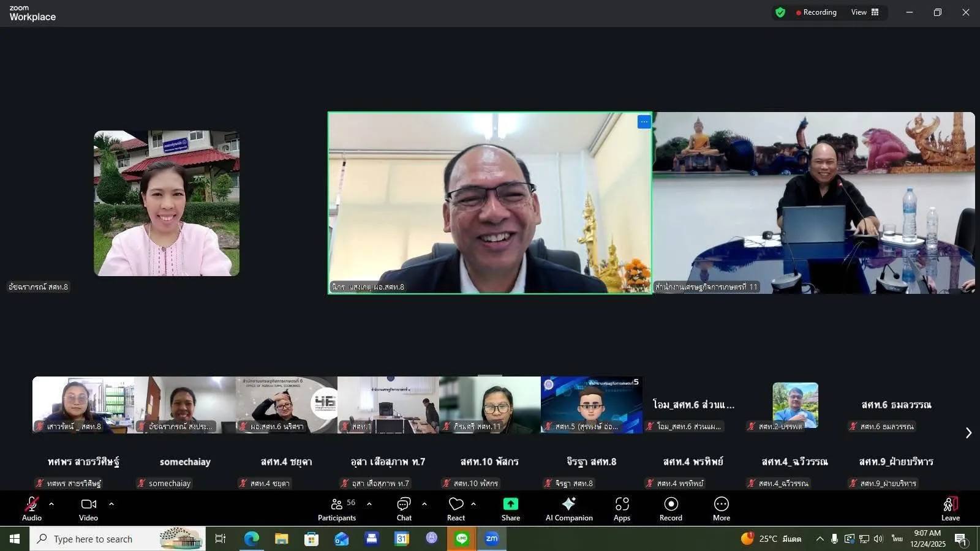
Task: Open the View layout menu
Action: point(864,12)
